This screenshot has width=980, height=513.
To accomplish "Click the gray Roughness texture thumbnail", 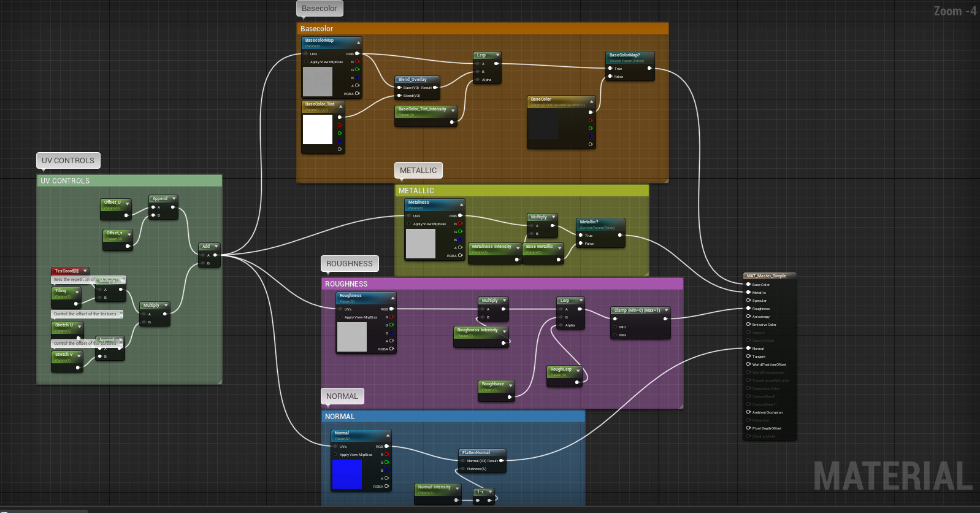I will click(352, 337).
